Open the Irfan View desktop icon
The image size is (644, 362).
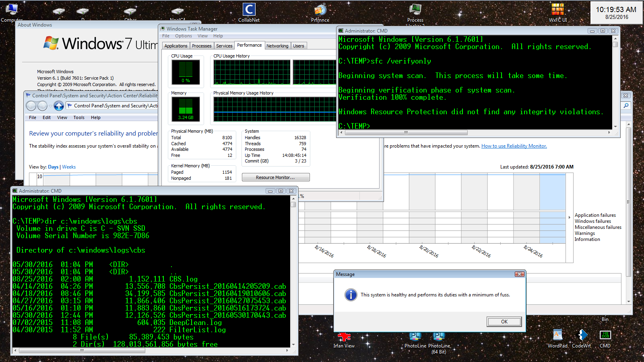[x=344, y=340]
